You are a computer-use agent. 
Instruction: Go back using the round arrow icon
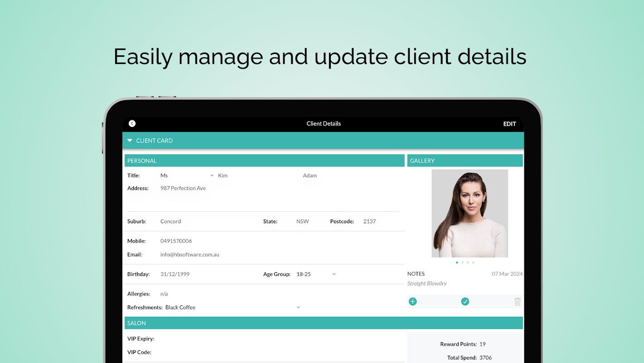click(x=132, y=123)
